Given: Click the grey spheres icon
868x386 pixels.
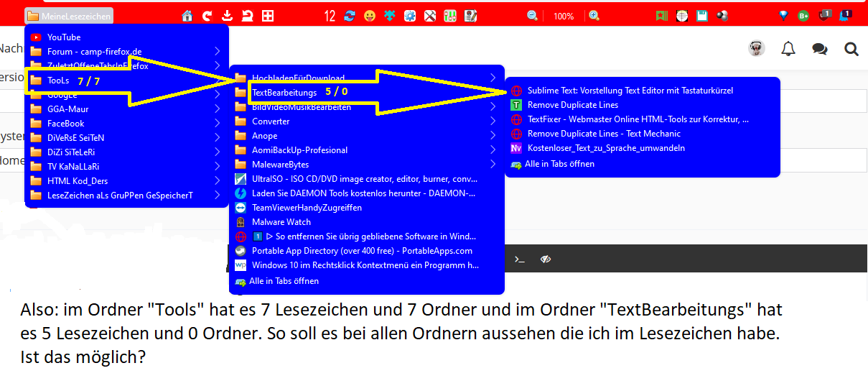Looking at the screenshot, I should click(x=722, y=16).
